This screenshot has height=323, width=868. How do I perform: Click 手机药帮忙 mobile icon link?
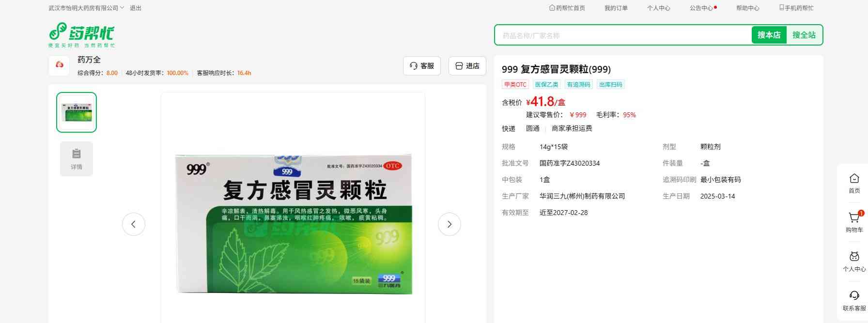[796, 8]
